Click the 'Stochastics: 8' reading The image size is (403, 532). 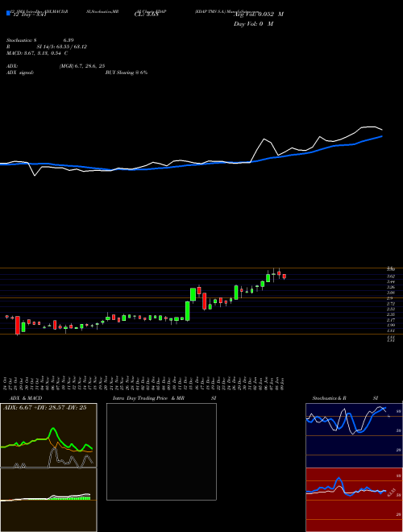[x=21, y=40]
